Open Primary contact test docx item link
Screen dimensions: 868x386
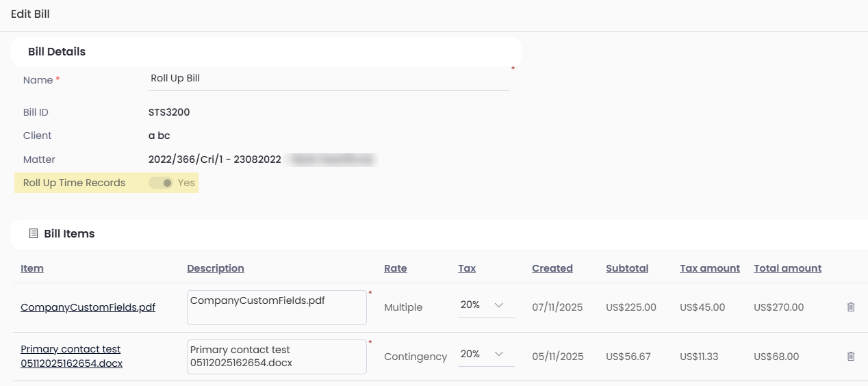coord(71,357)
